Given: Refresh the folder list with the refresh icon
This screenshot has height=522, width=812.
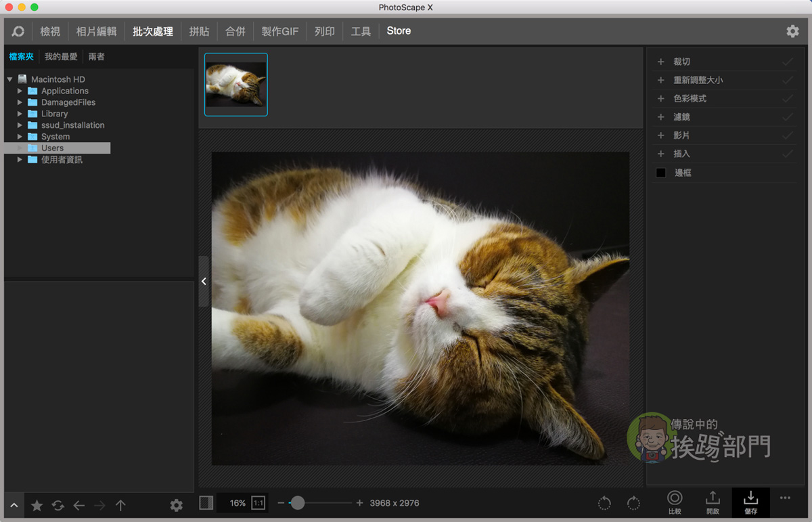Looking at the screenshot, I should click(x=58, y=505).
